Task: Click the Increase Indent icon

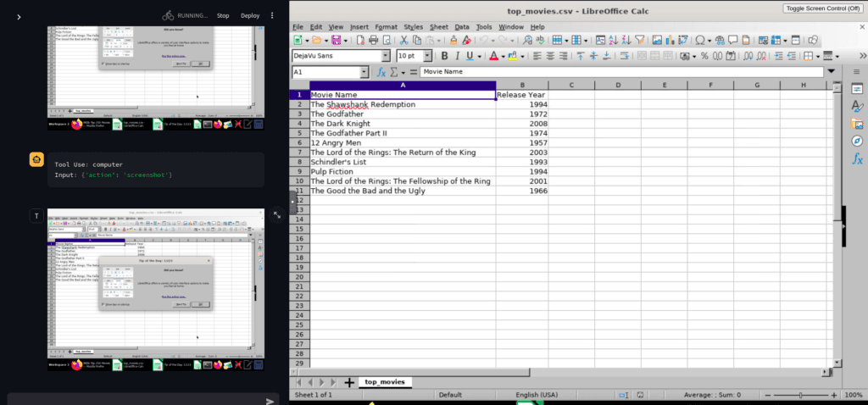Action: pos(779,56)
